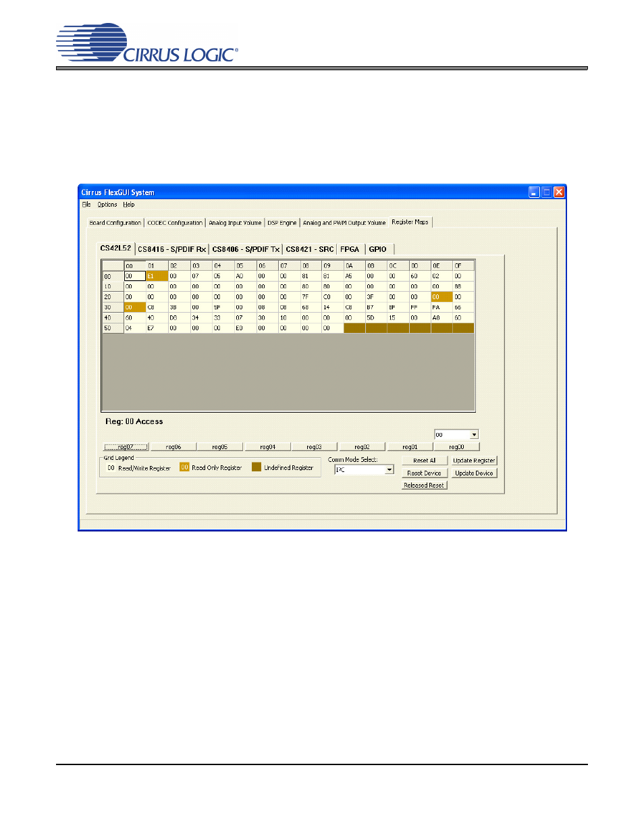Toggle the reg06 bit button
644x834 pixels.
(x=173, y=447)
